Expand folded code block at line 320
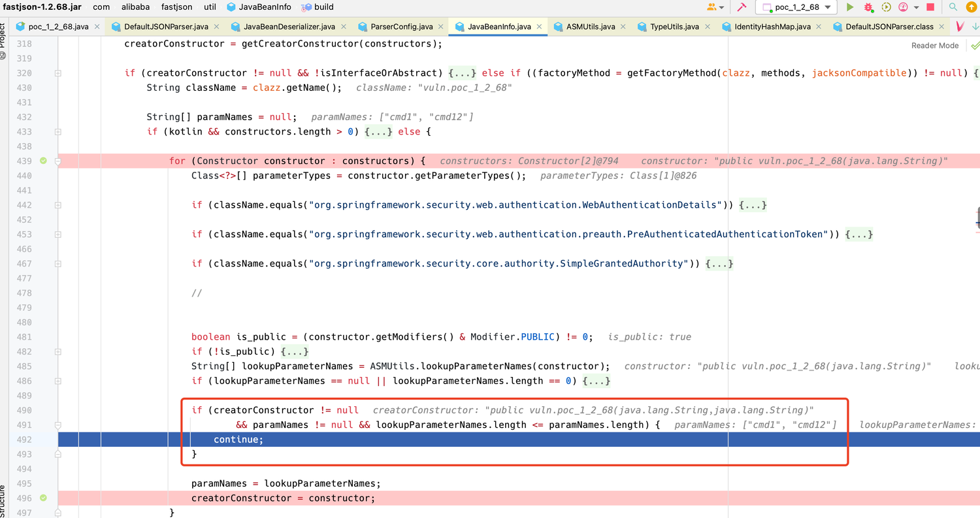This screenshot has height=518, width=980. pyautogui.click(x=58, y=73)
